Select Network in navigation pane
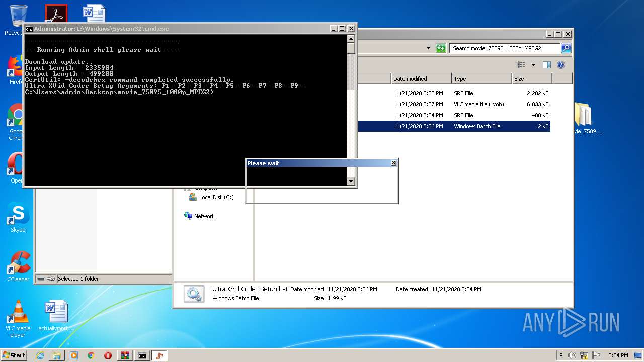The image size is (644, 362). [x=199, y=216]
